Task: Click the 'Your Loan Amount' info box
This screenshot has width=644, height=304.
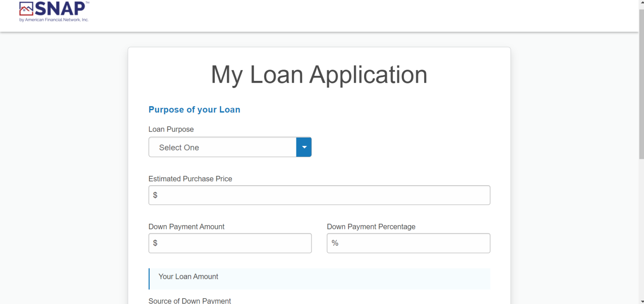Action: click(x=319, y=279)
